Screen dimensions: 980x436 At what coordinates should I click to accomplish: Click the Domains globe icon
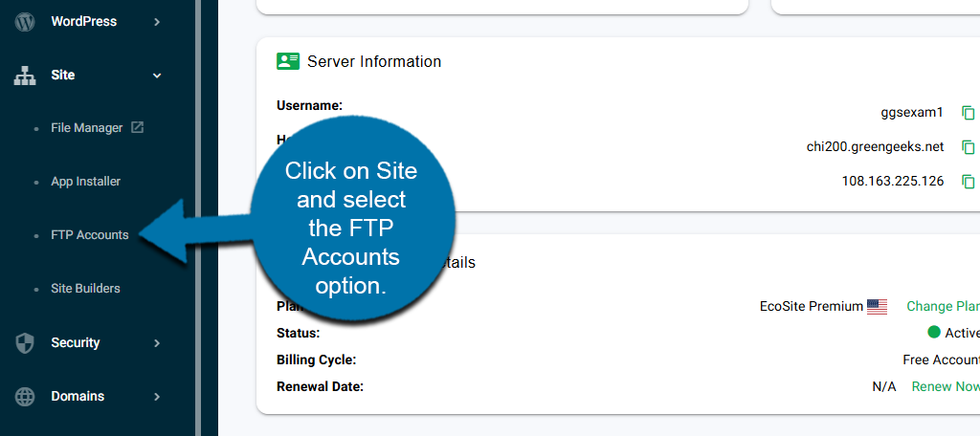tap(25, 397)
